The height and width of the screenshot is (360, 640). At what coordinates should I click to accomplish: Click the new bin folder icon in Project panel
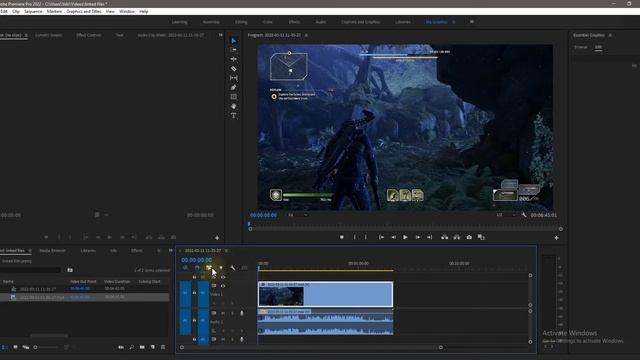point(142,347)
